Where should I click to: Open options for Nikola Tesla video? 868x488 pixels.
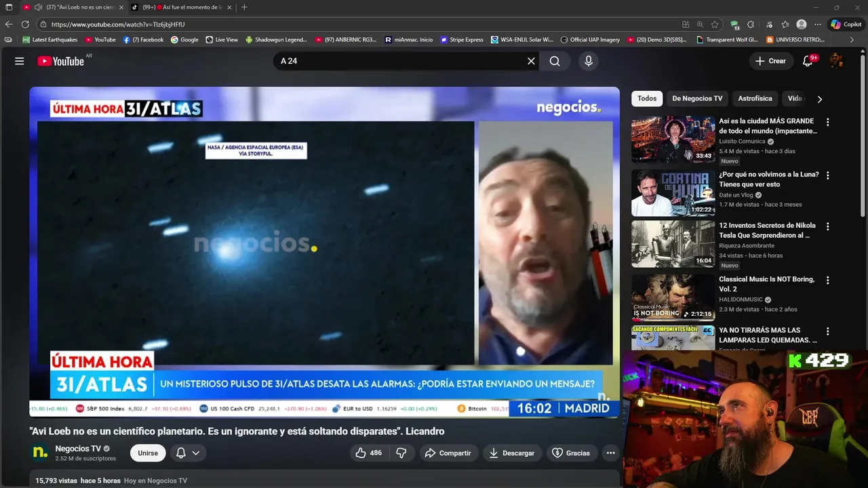[x=827, y=226]
